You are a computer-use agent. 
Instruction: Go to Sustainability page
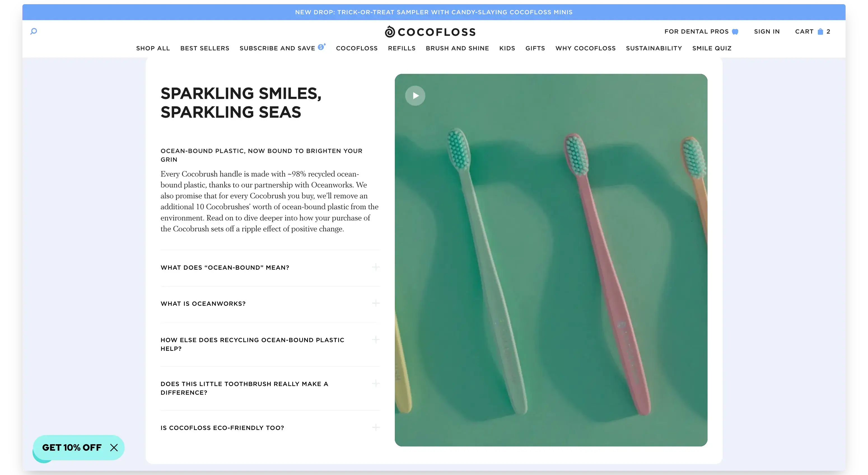coord(654,48)
